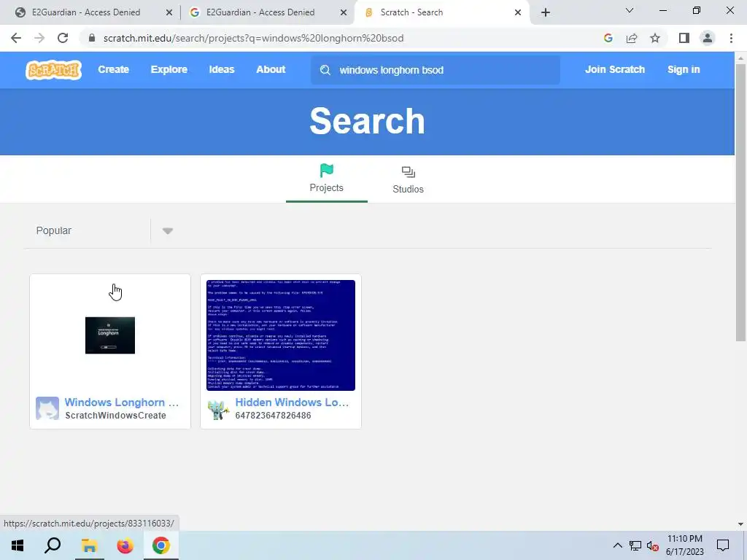Image resolution: width=747 pixels, height=560 pixels.
Task: Open a new browser tab
Action: [546, 12]
